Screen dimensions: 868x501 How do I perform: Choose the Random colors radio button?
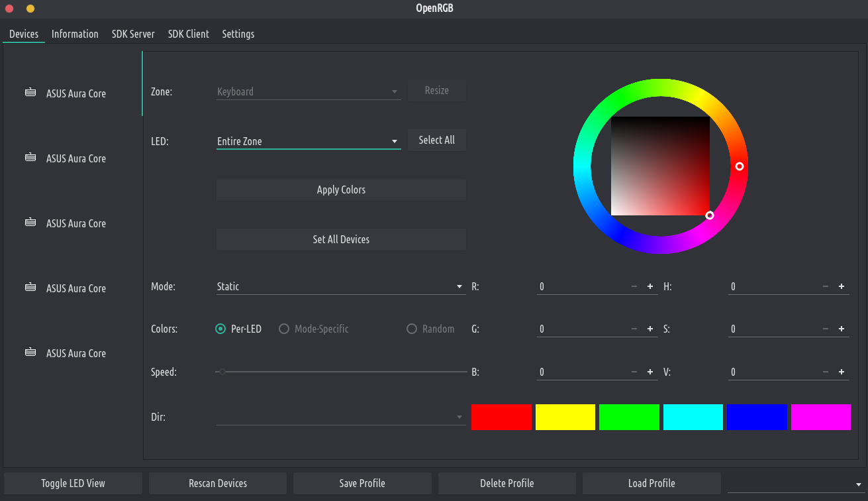(412, 329)
